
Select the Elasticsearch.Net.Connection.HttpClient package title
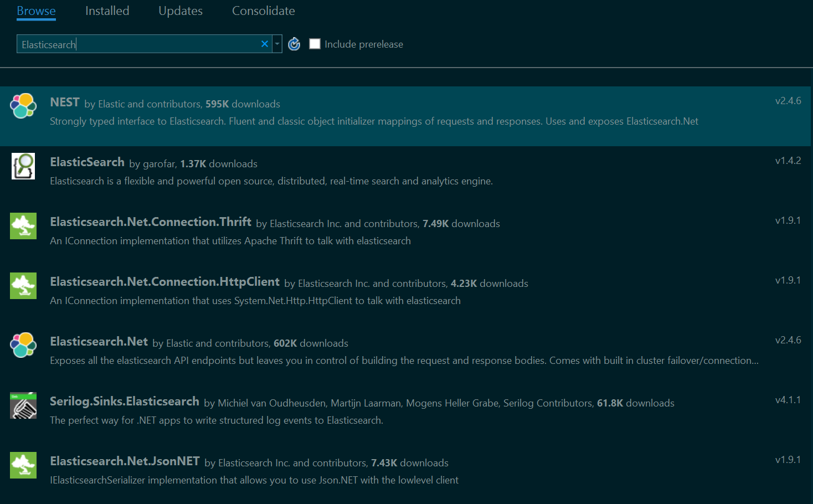pyautogui.click(x=164, y=282)
